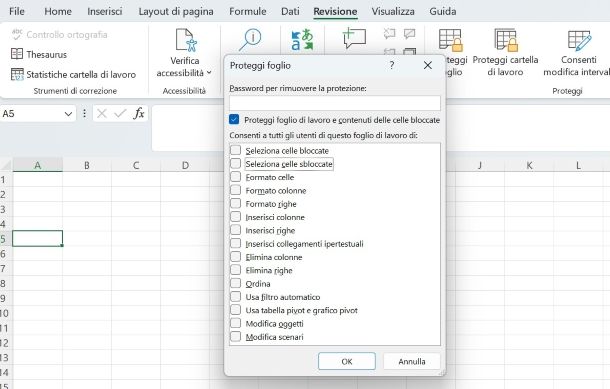
Task: Select column B header
Action: pos(87,165)
